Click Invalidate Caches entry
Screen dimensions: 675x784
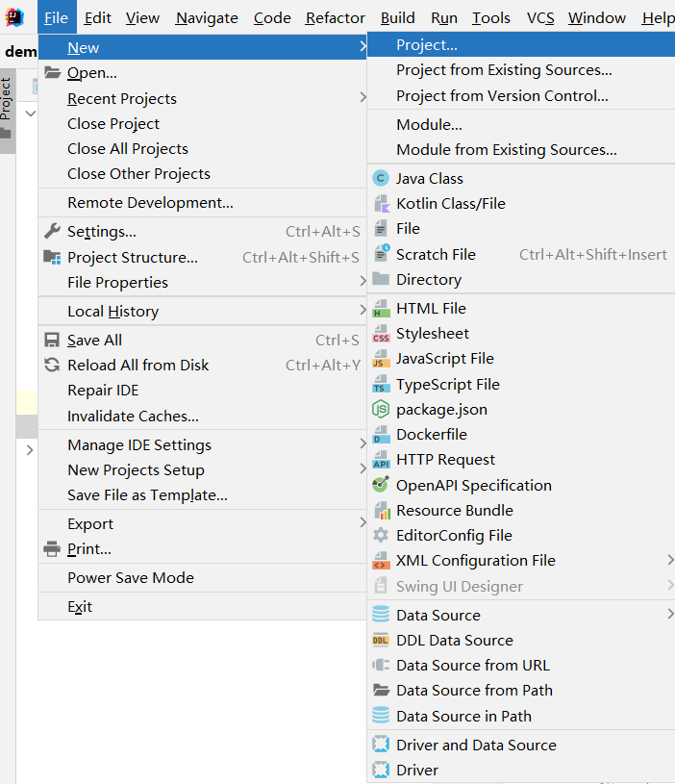click(133, 417)
